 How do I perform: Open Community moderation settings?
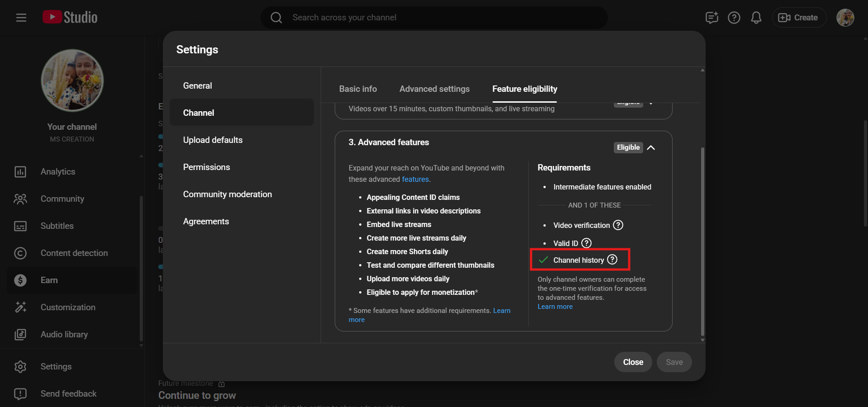coord(227,194)
